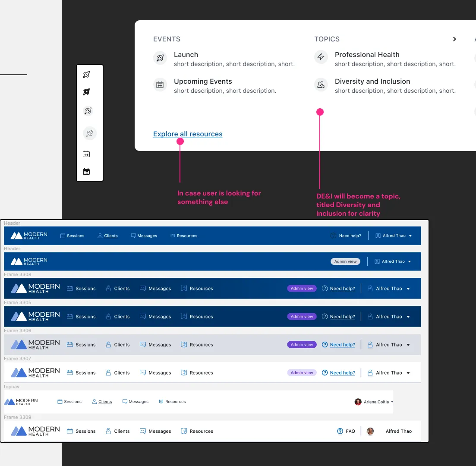This screenshot has width=476, height=466.
Task: Open the Alfred Thao dropdown in Frame 3308
Action: point(388,288)
